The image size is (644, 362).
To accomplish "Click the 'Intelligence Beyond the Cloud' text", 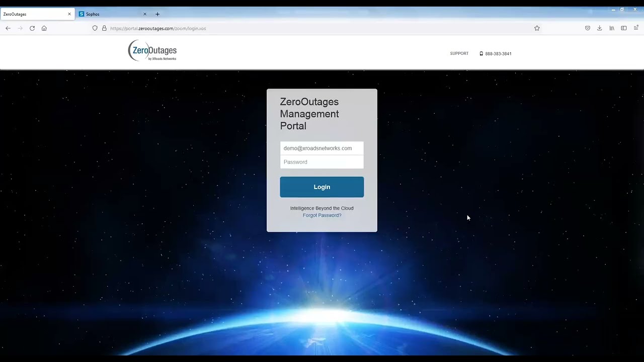I will [x=322, y=208].
